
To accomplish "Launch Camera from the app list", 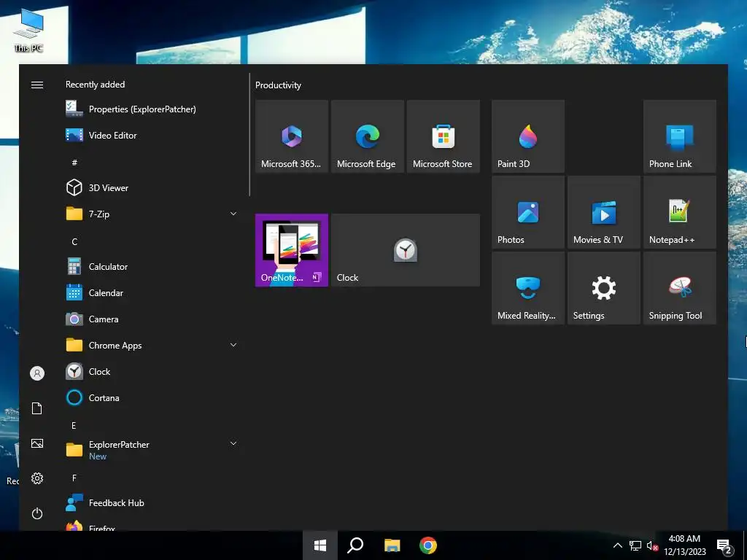I will click(152, 319).
